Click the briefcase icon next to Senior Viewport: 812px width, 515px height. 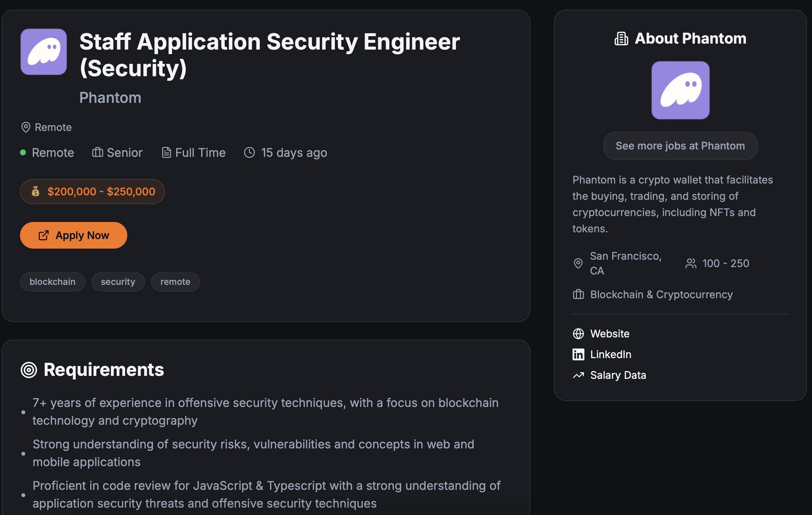point(98,152)
